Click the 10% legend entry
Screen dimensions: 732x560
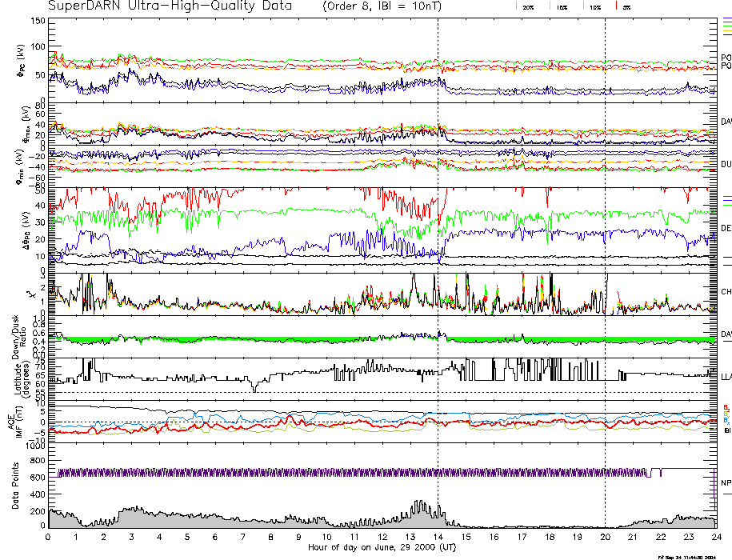(x=594, y=6)
